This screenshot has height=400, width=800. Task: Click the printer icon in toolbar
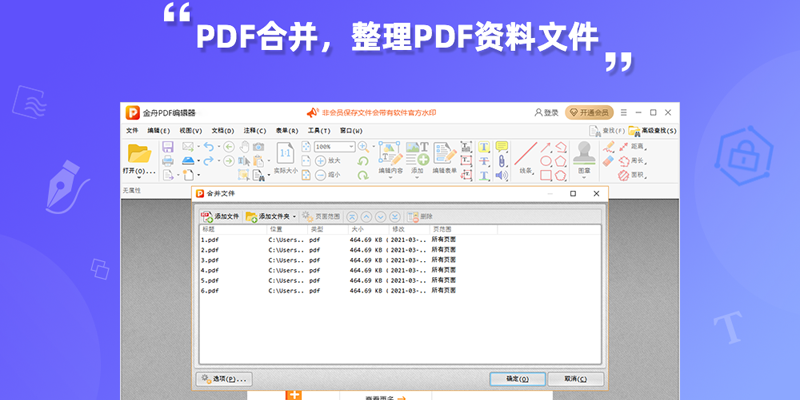(168, 161)
